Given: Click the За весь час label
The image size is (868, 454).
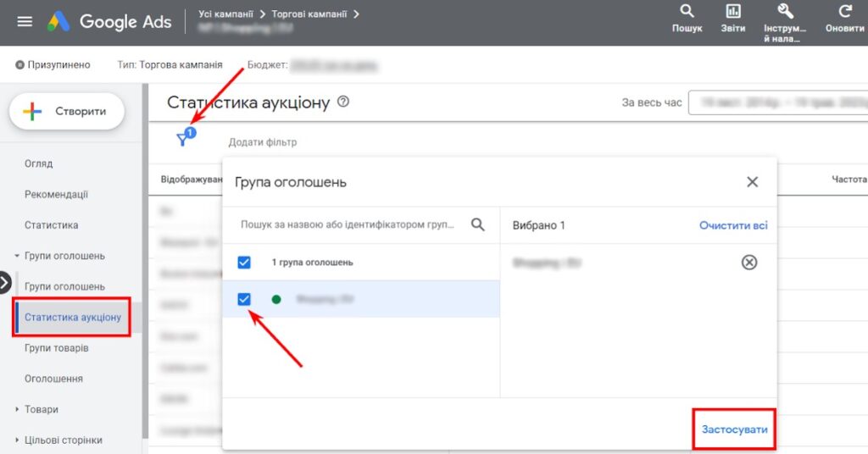Looking at the screenshot, I should 652,102.
